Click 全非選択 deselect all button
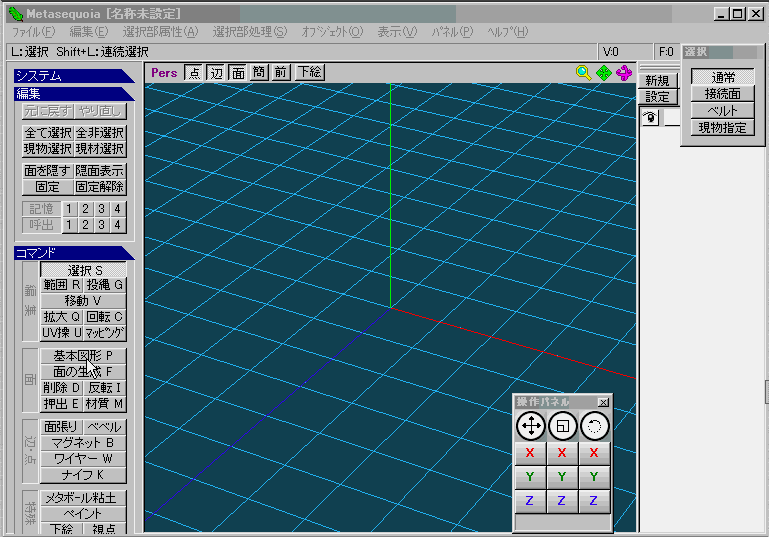 click(100, 133)
